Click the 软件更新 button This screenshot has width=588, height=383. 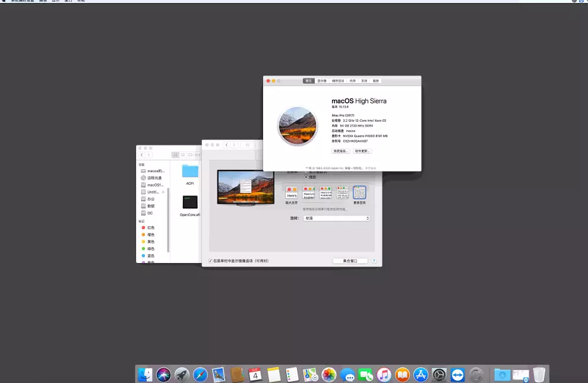coord(362,151)
